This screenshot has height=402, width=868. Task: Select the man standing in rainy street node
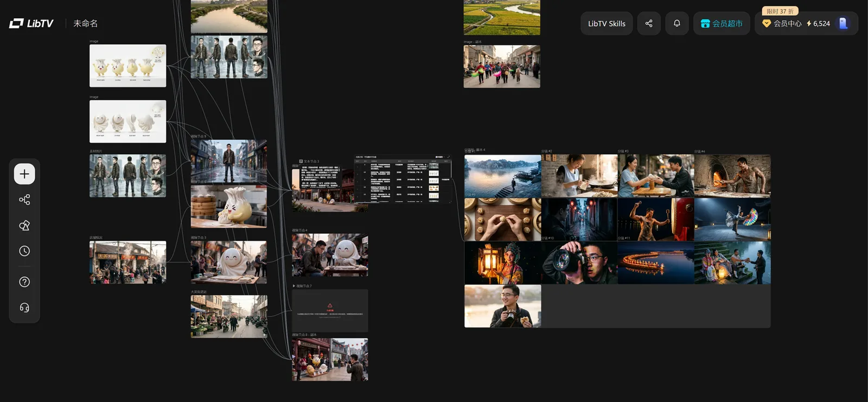click(229, 162)
